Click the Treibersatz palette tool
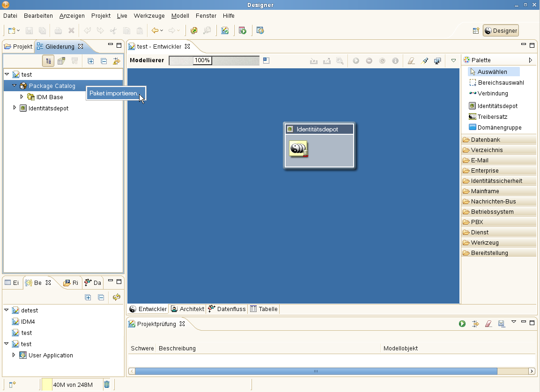This screenshot has height=392, width=540. click(x=492, y=117)
